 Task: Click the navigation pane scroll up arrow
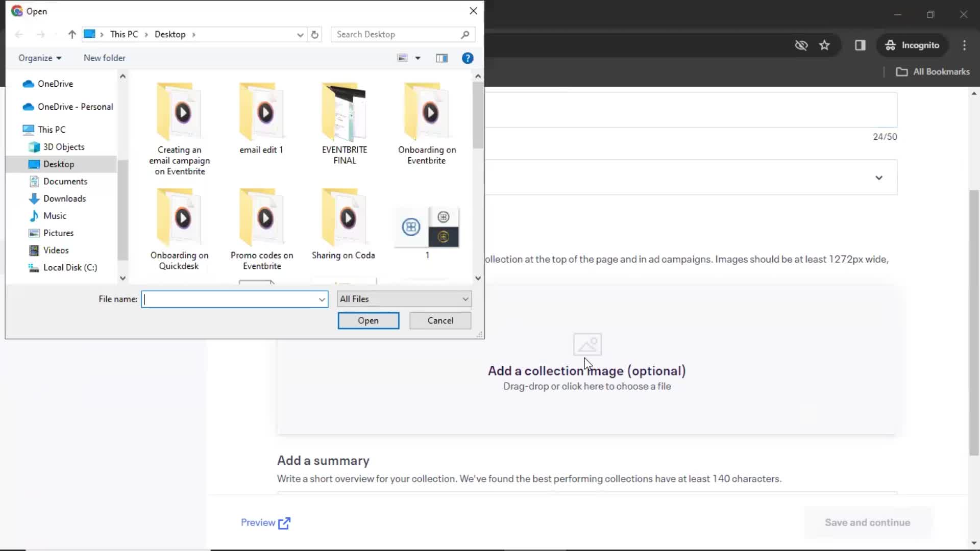[x=122, y=76]
